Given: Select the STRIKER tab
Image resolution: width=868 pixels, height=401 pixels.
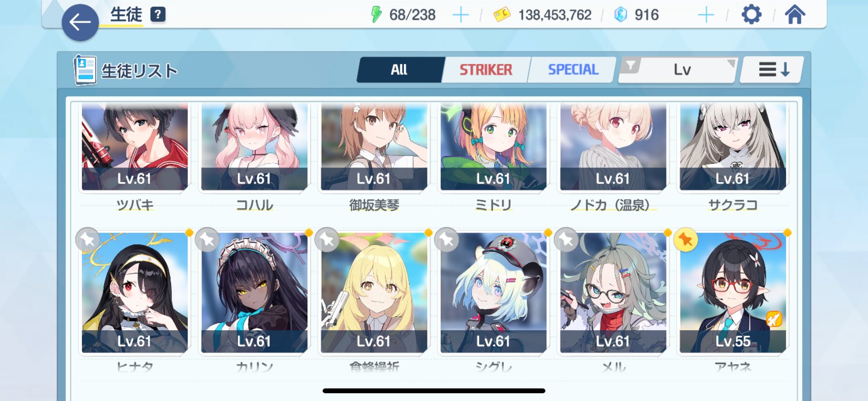Looking at the screenshot, I should pyautogui.click(x=486, y=70).
